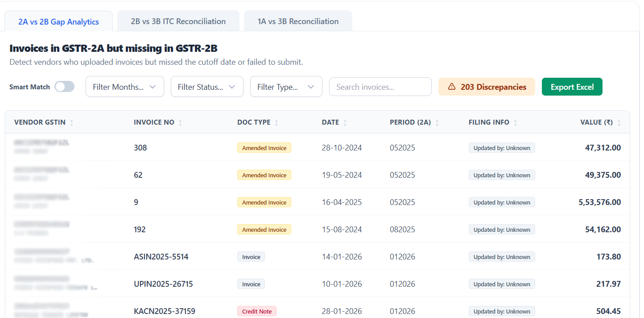Screen dimensions: 644x318
Task: Sort by Value (₹) column icon
Action: tap(619, 123)
